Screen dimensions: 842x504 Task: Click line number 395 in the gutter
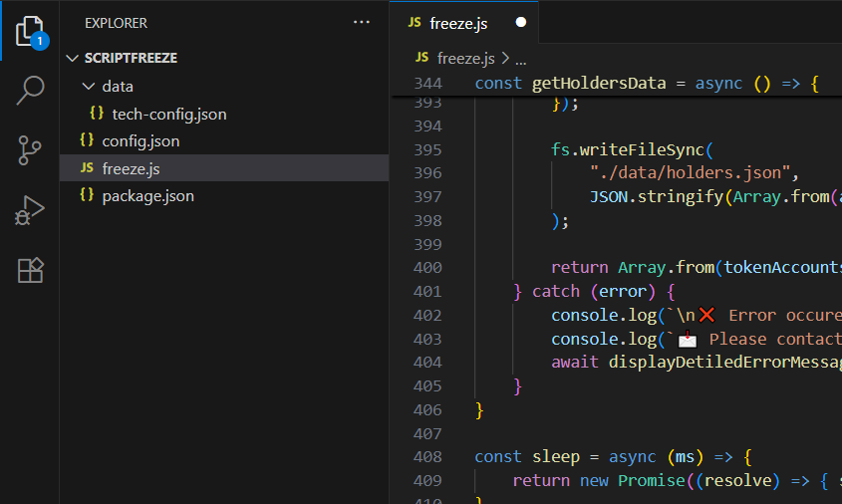pos(428,149)
